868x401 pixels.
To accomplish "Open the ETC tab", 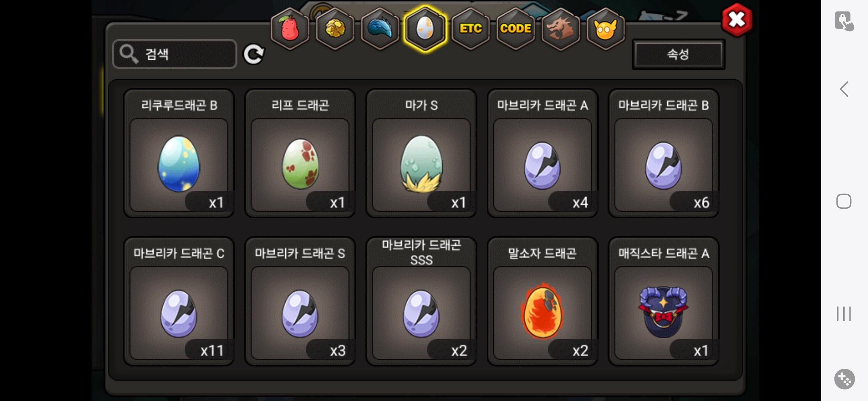I will tap(470, 29).
